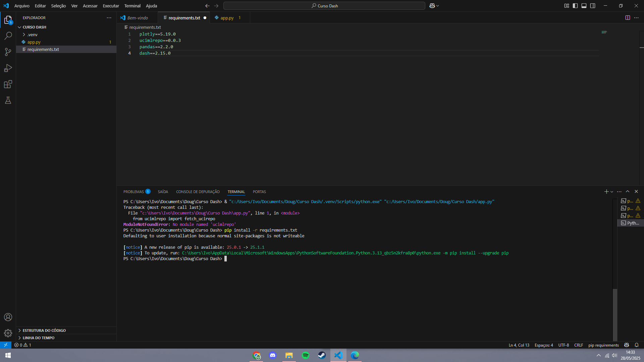Click the terminal scrollbar thumb
This screenshot has height=362, width=644.
(x=615, y=315)
